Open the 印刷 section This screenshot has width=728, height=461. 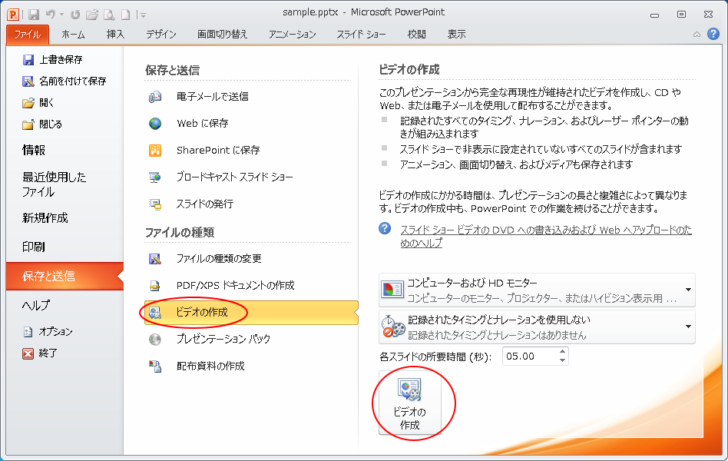click(33, 247)
